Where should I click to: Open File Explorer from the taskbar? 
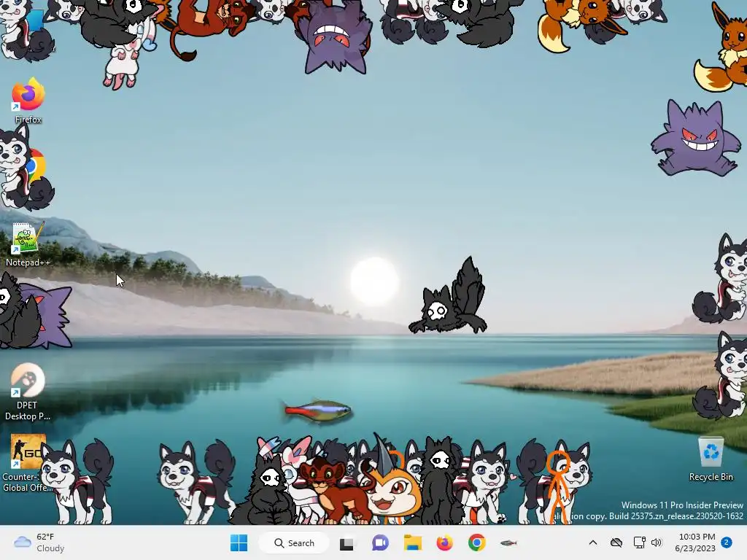click(413, 542)
